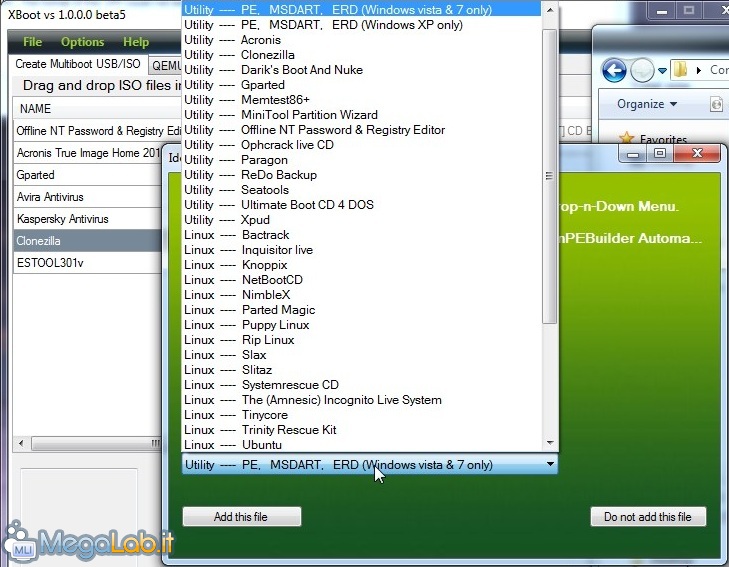Viewport: 729px width, 567px height.
Task: Choose Linux Inquisitor live option
Action: [362, 250]
